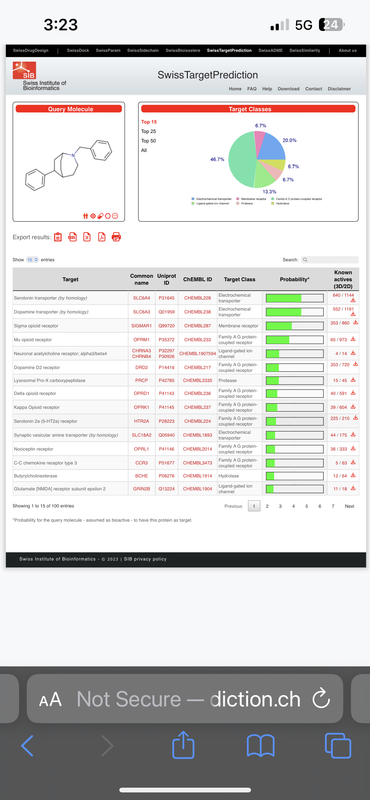
Task: Select Top 50 target classes view
Action: point(149,141)
